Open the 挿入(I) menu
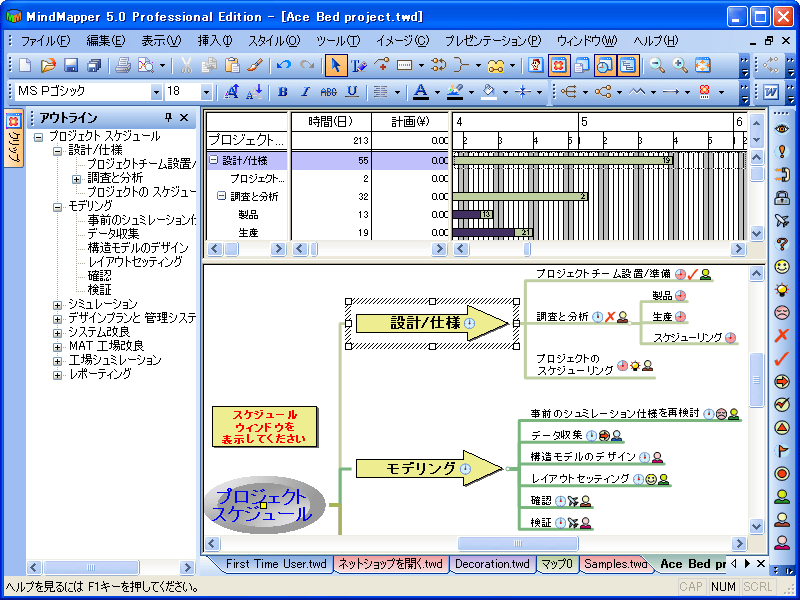The image size is (800, 600). click(x=215, y=41)
